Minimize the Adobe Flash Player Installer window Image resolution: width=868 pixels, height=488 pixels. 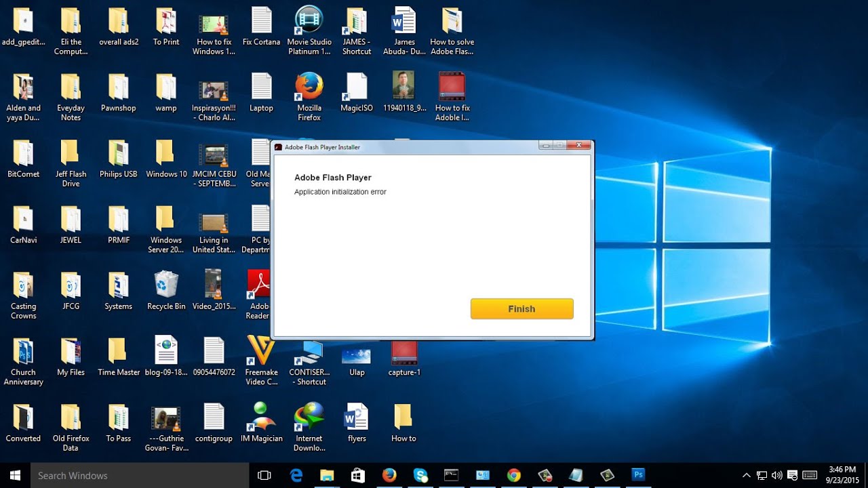click(x=545, y=145)
